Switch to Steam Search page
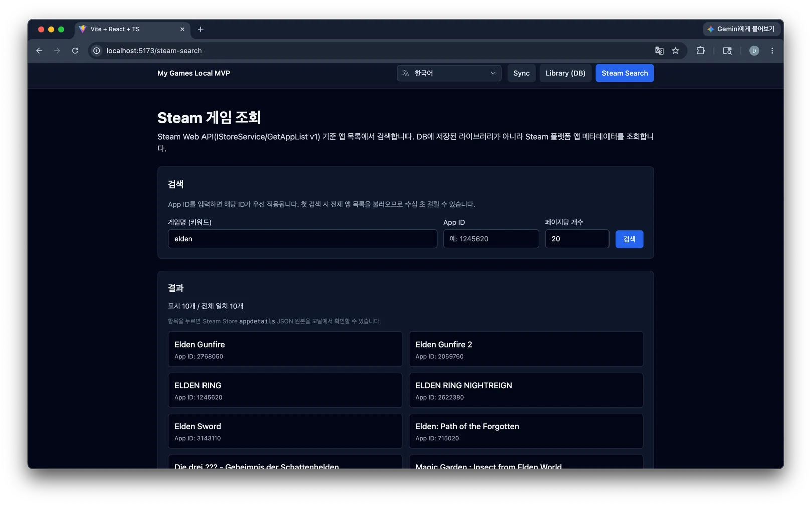The image size is (812, 506). [x=625, y=73]
